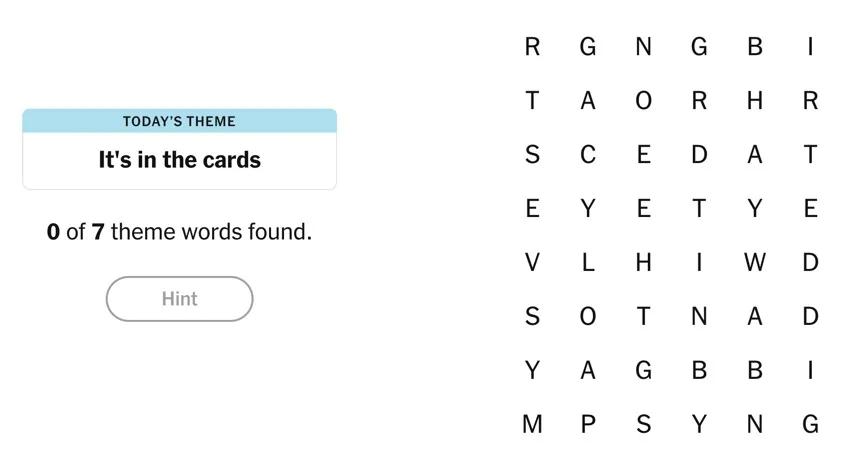Select the N in the top row
854x471 pixels.
(x=643, y=46)
